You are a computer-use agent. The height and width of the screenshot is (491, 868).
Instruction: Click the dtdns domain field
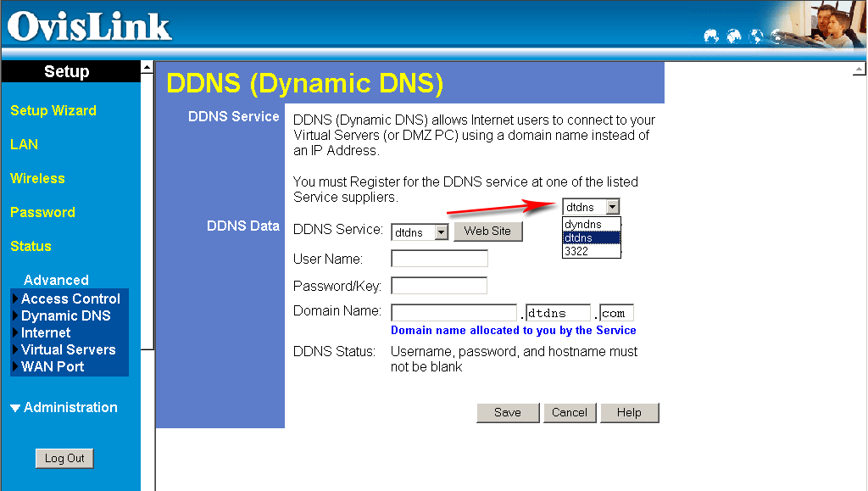click(558, 313)
